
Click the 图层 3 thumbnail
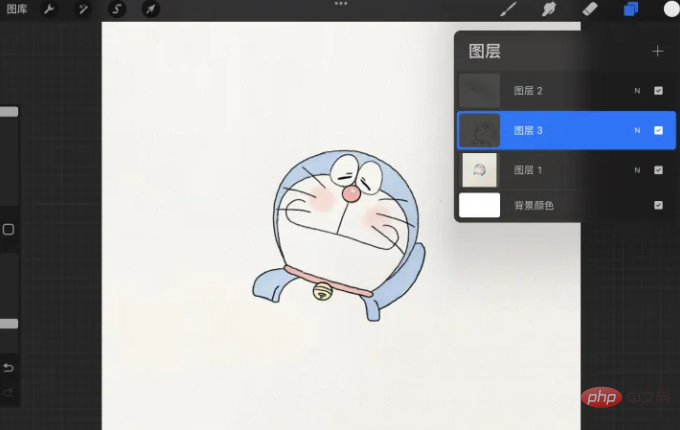click(x=479, y=130)
